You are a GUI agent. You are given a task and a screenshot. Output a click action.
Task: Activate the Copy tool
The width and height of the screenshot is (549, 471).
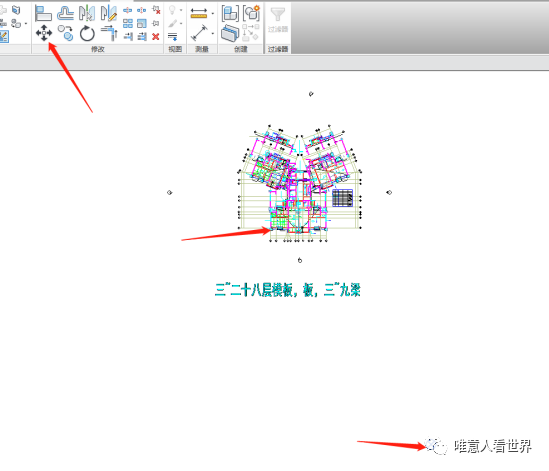click(x=65, y=33)
